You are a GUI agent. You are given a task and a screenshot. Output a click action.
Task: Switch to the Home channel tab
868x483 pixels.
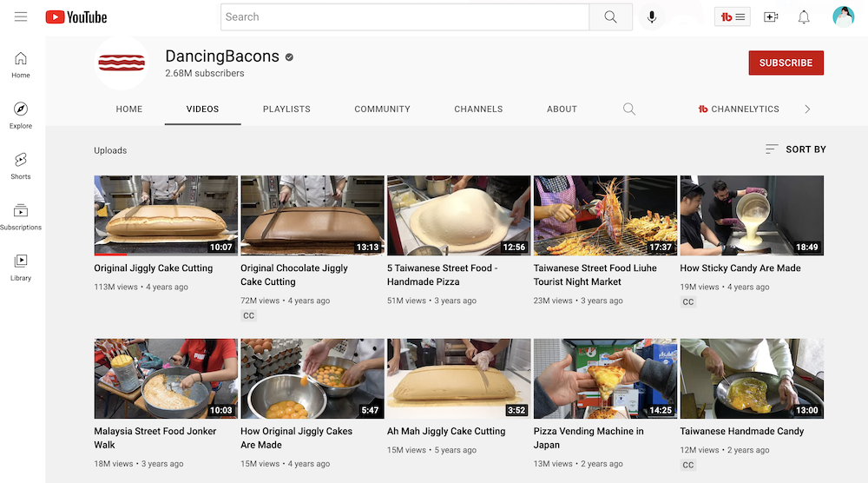(x=129, y=109)
